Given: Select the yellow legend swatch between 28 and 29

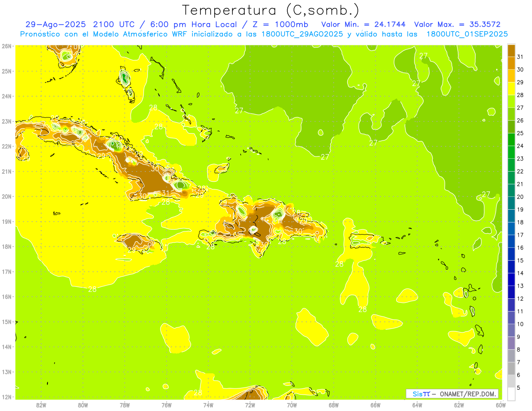Looking at the screenshot, I should pyautogui.click(x=511, y=89).
